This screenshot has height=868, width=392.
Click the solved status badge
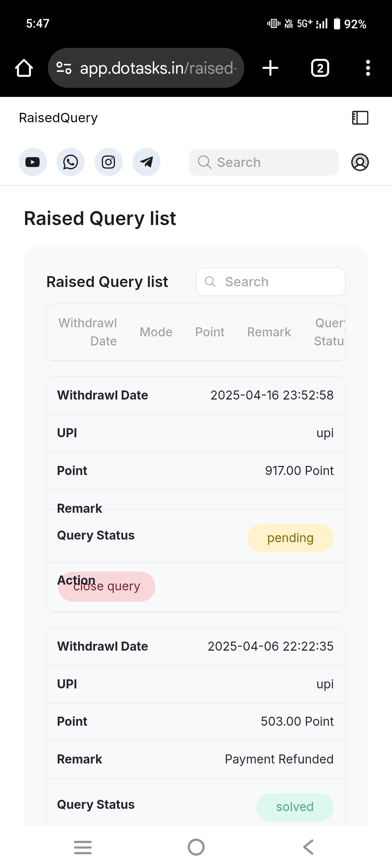click(295, 807)
